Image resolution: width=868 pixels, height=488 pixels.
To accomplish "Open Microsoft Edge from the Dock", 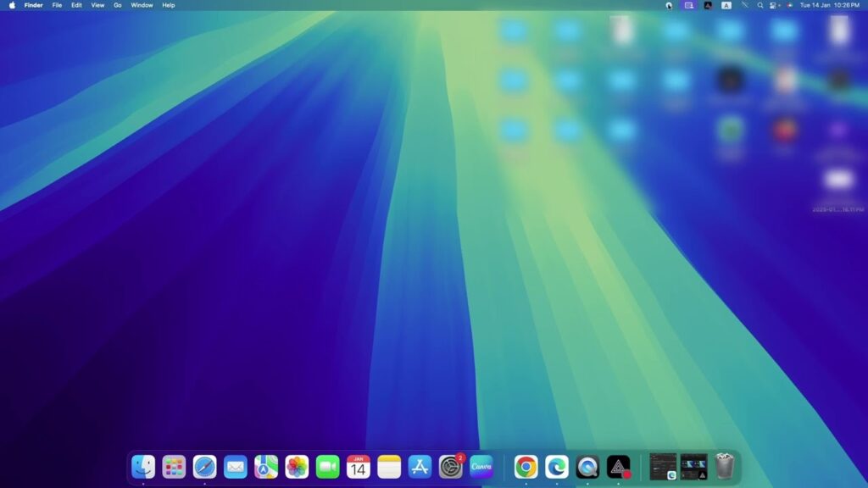I will pyautogui.click(x=557, y=467).
